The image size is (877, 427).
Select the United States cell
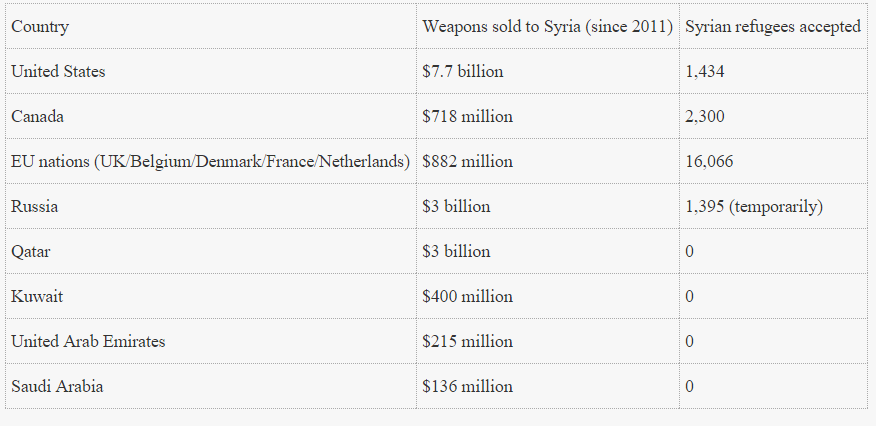click(x=58, y=72)
